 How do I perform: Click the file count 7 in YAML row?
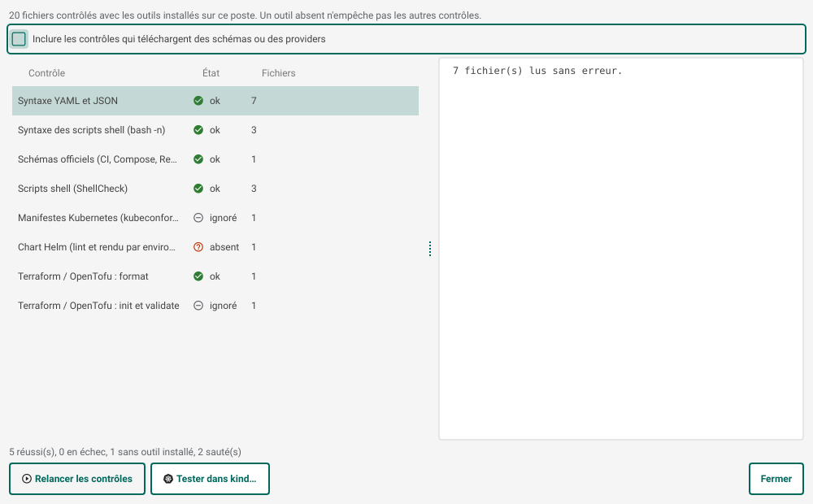[254, 101]
